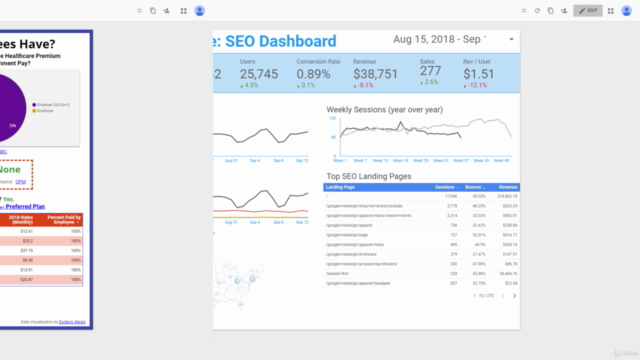Image resolution: width=640 pixels, height=360 pixels.
Task: Click the /google+redesign/bags landing page row
Action: coord(422,235)
